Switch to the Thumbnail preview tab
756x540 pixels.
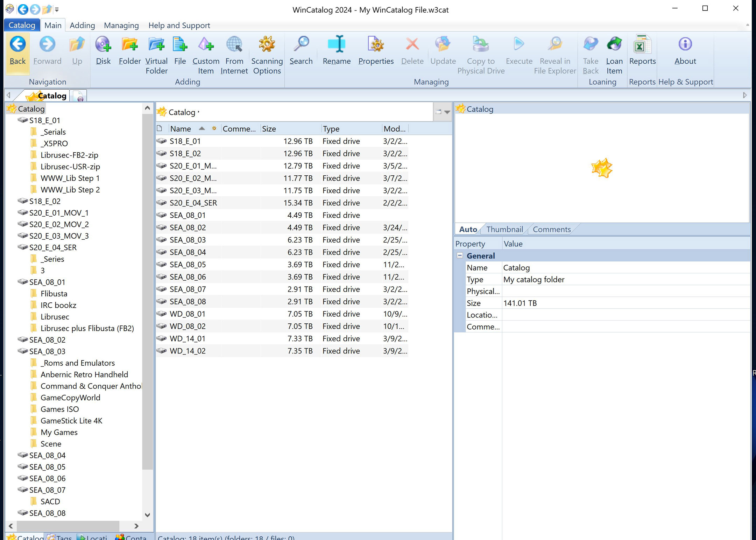pyautogui.click(x=504, y=229)
